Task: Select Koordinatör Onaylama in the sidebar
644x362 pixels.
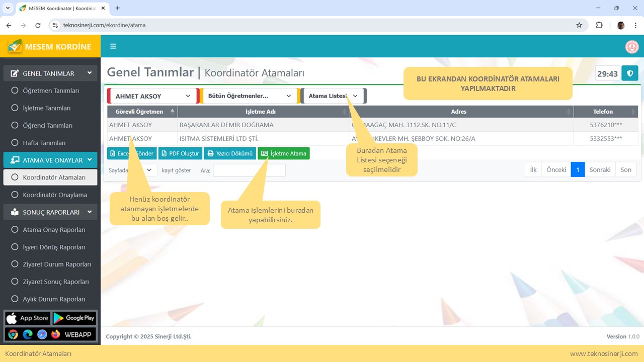Action: click(55, 195)
